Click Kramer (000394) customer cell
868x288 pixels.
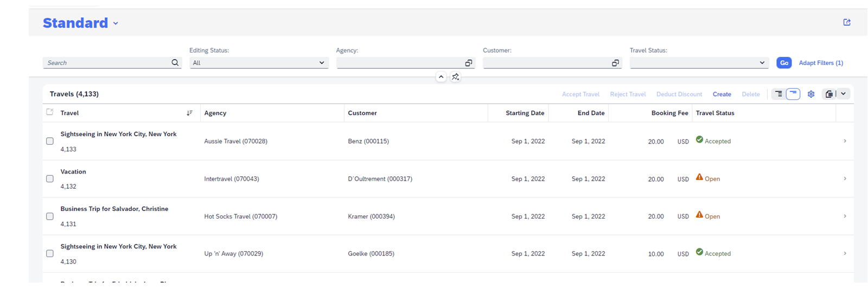point(371,216)
